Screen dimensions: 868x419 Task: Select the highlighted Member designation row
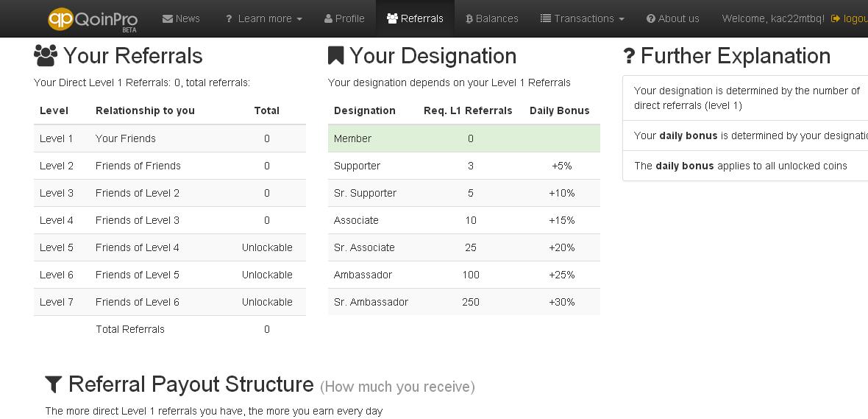click(x=464, y=138)
